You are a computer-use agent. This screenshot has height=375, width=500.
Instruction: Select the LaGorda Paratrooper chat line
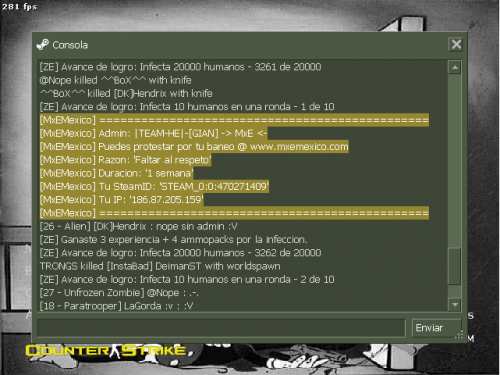coord(116,306)
